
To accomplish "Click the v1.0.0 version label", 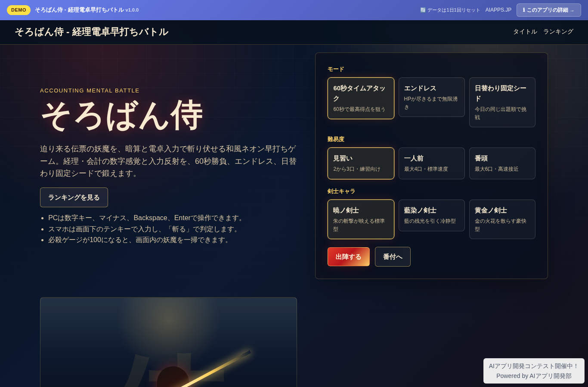I will (x=132, y=10).
